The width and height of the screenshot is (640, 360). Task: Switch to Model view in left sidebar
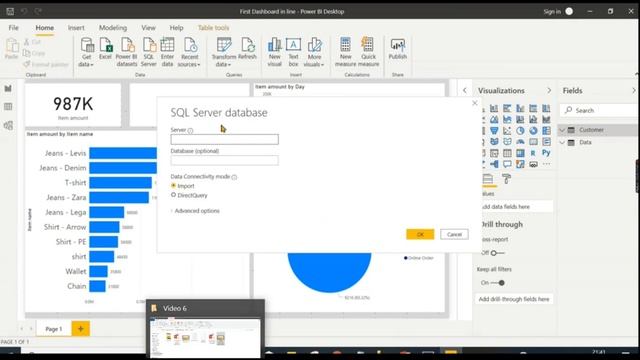8,125
